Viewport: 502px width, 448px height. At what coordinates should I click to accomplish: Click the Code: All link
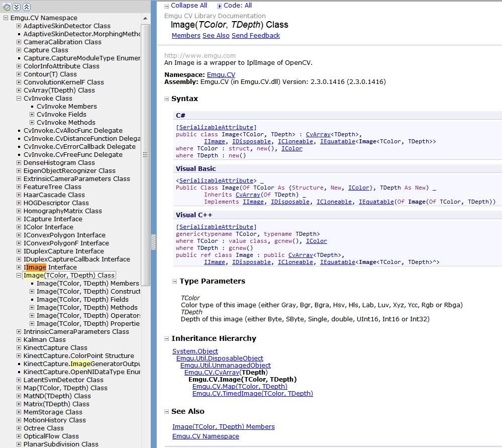(238, 6)
